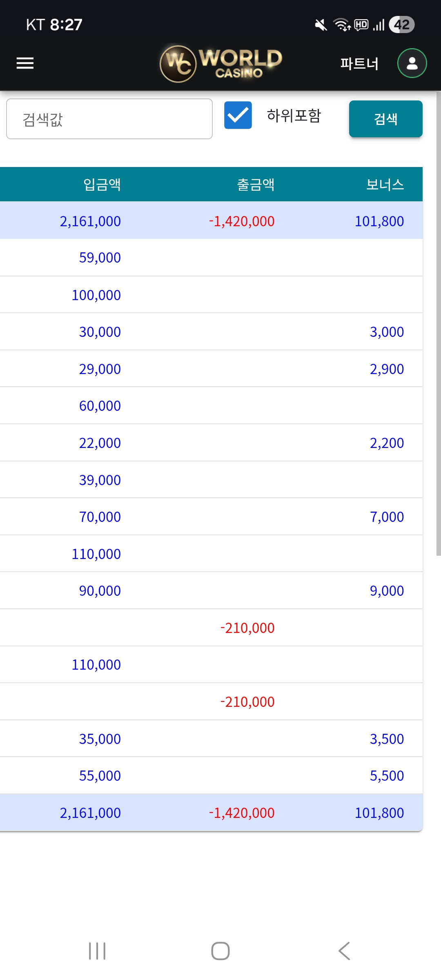
Task: Tap the battery level indicator
Action: [402, 24]
